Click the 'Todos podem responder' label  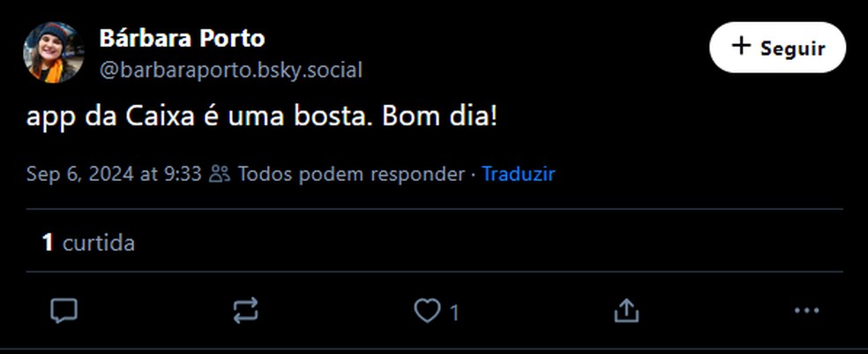350,174
